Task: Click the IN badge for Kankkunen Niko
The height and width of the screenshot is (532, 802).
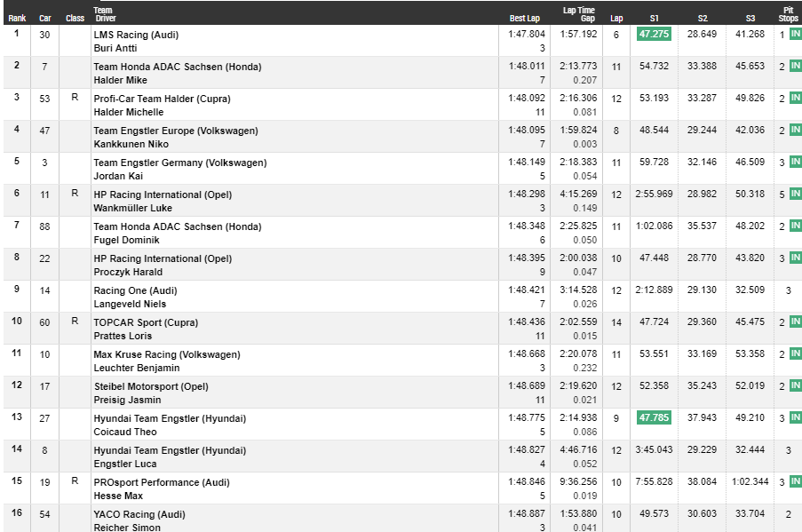Action: (x=796, y=130)
